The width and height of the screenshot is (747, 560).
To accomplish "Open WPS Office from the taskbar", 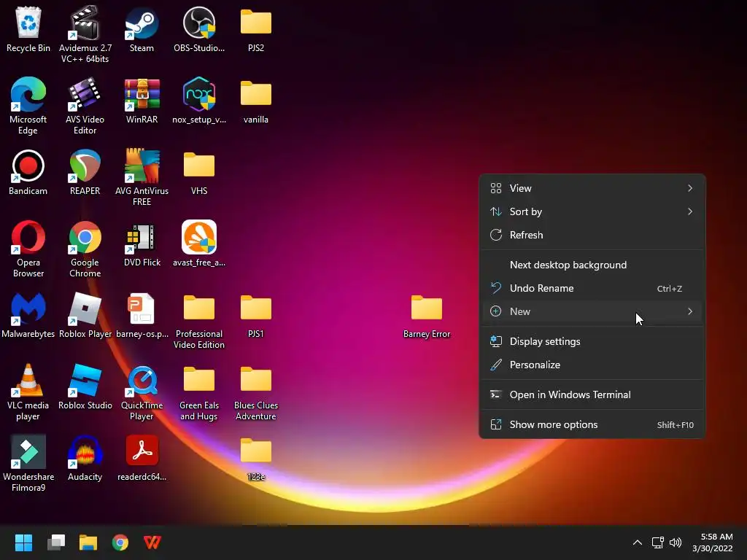I will coord(152,542).
